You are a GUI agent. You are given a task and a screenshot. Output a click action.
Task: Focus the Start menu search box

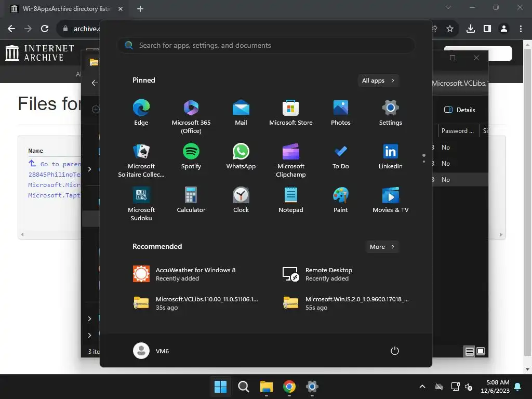coord(266,46)
